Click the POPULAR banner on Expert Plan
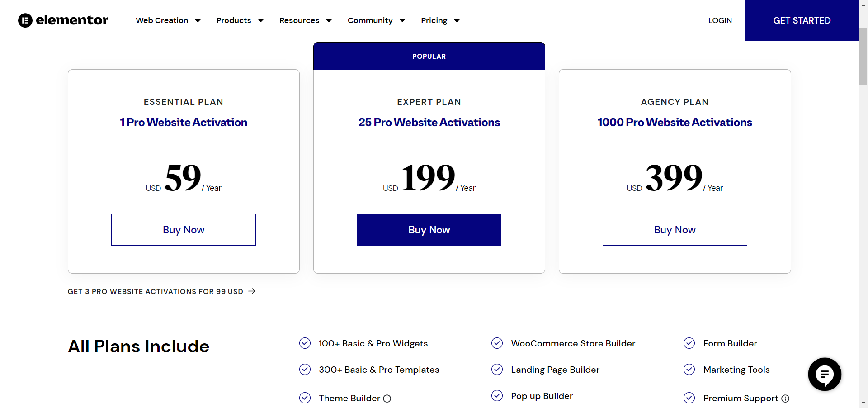This screenshot has width=868, height=408. pos(429,56)
